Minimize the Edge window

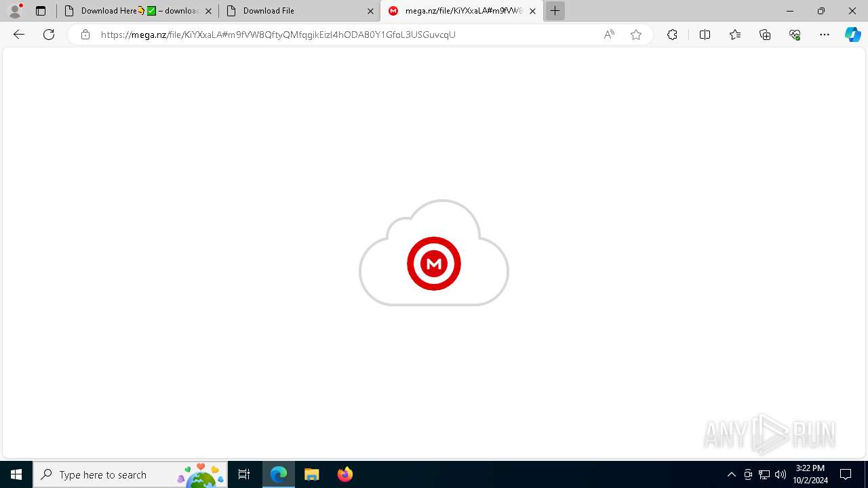tap(789, 11)
